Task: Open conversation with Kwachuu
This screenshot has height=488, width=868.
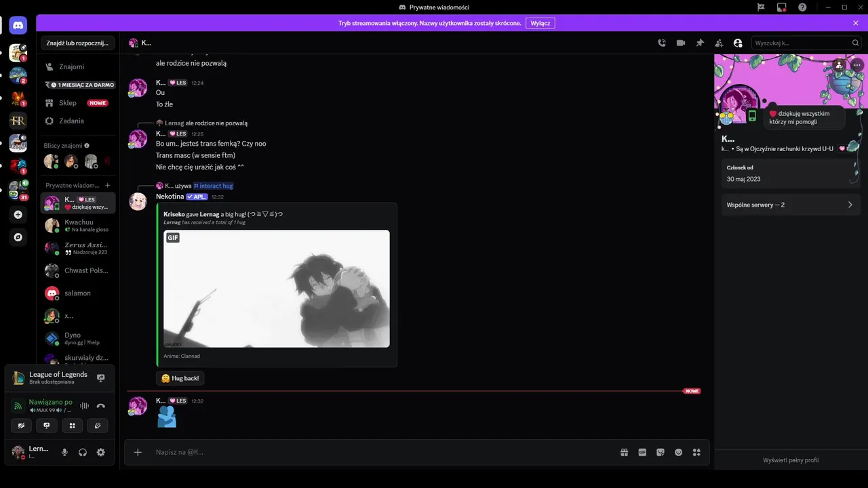Action: [77, 225]
